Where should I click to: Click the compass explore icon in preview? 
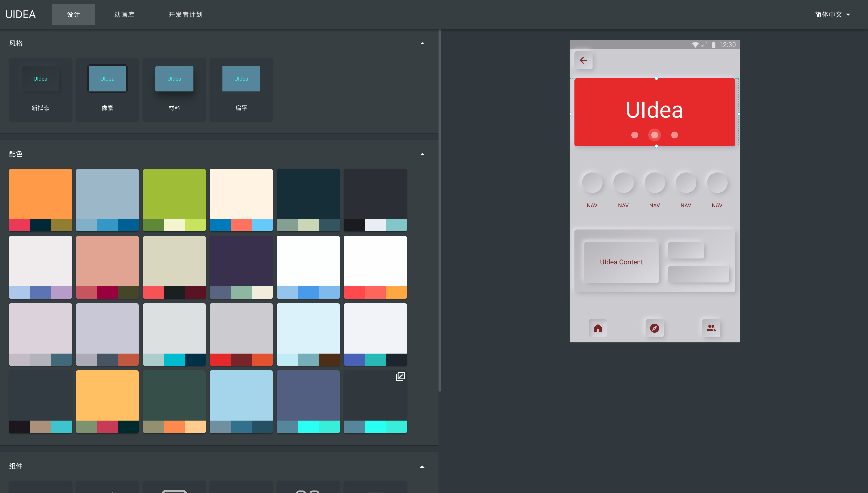[654, 328]
